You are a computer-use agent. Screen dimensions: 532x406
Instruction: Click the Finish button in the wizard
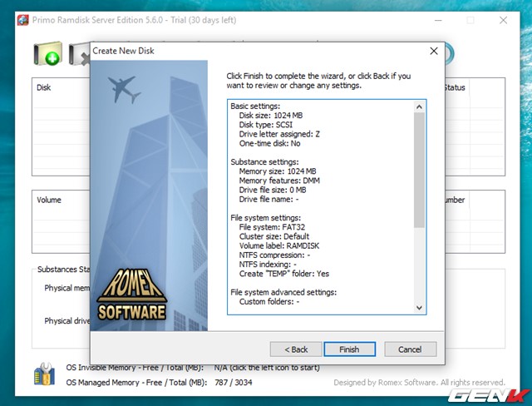[349, 349]
